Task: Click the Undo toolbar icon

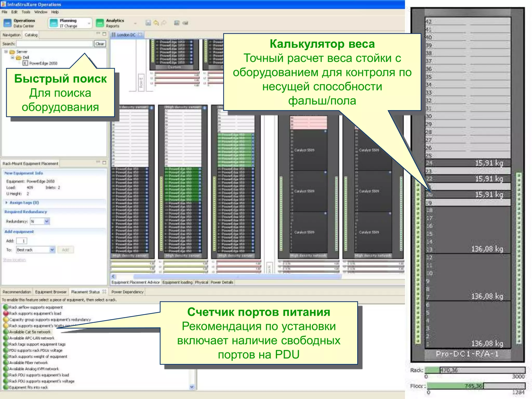Action: click(156, 23)
